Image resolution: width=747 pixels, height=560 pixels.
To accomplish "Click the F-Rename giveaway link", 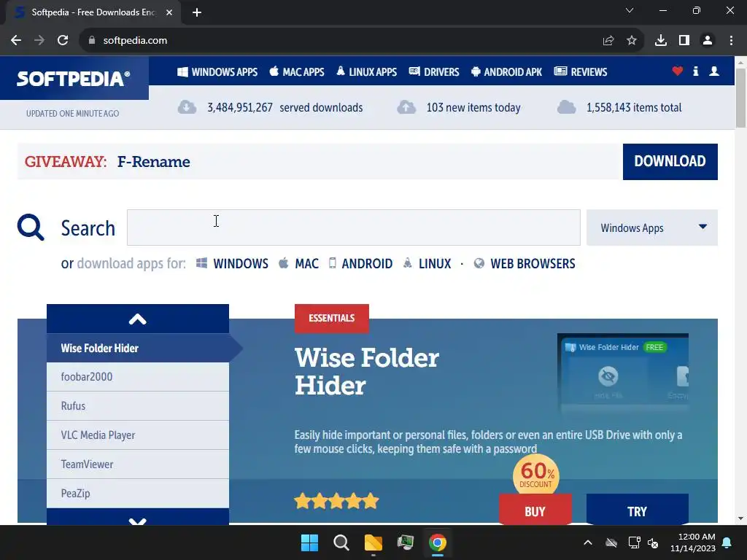I will pyautogui.click(x=153, y=162).
